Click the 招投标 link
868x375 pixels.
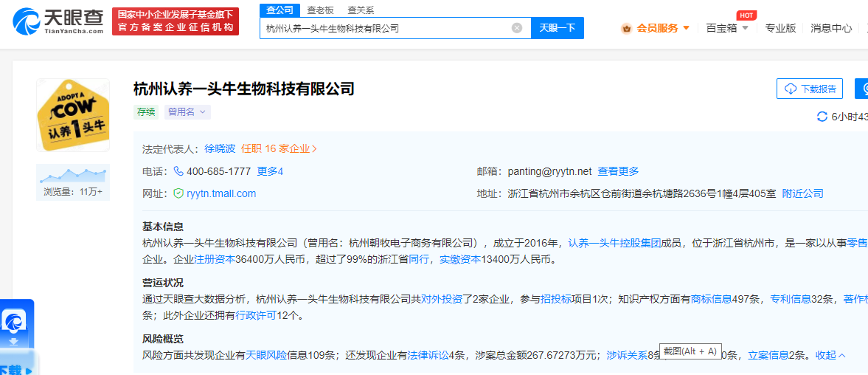[x=556, y=299]
